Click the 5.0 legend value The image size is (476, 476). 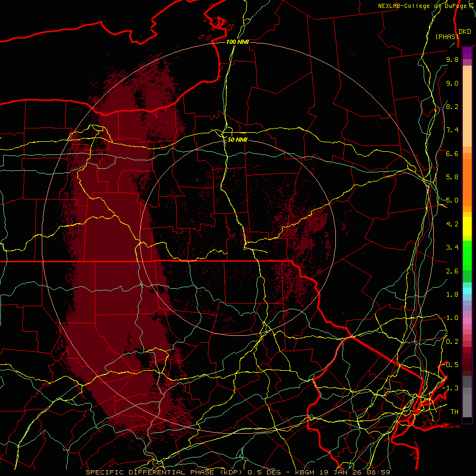[452, 200]
